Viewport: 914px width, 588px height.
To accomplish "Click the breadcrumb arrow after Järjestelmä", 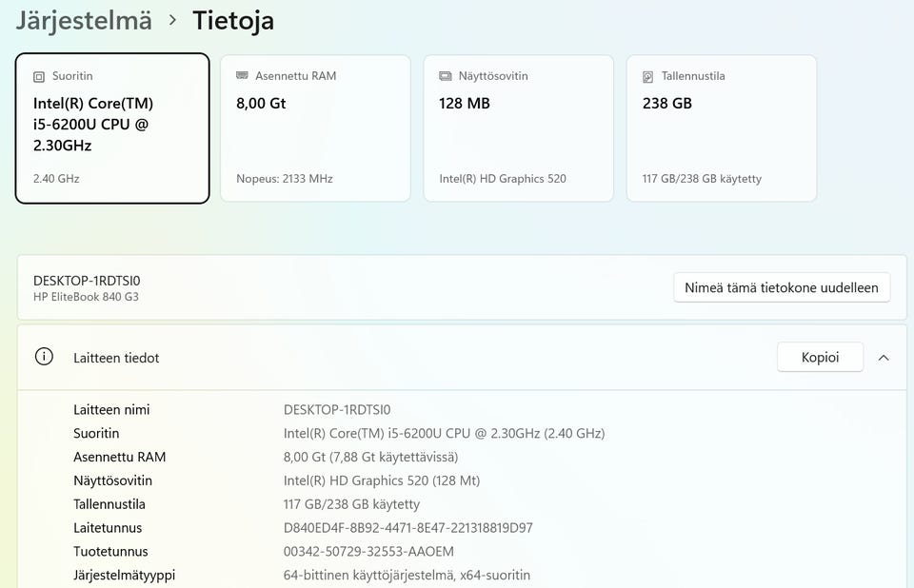I will tap(172, 20).
